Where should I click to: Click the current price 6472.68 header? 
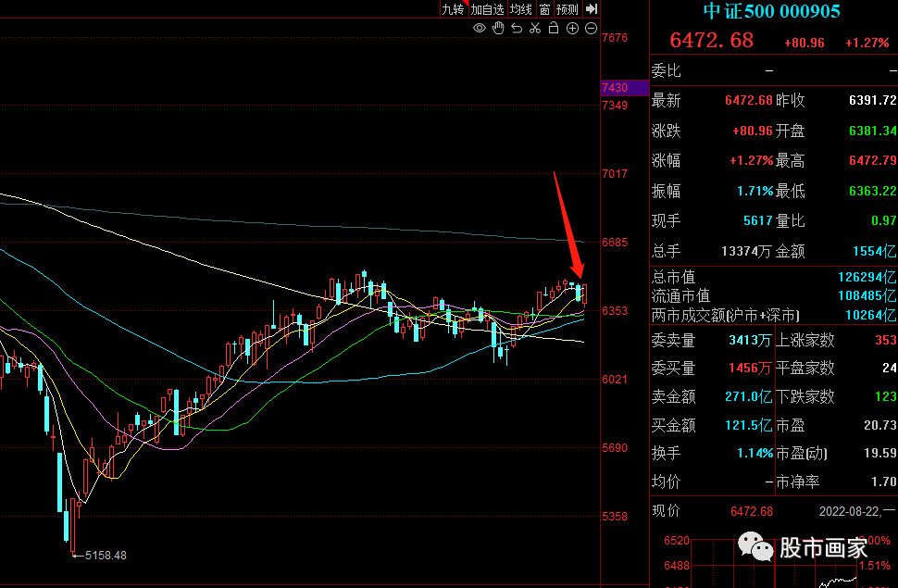point(711,40)
